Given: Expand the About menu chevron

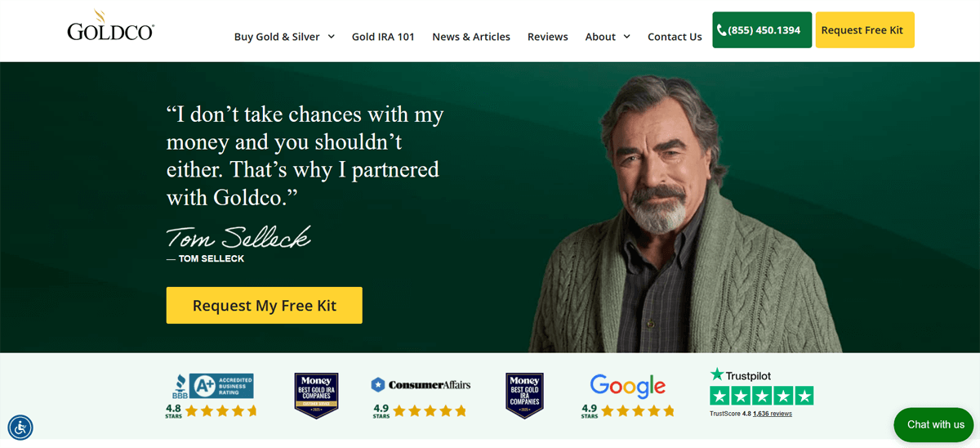Looking at the screenshot, I should click(626, 36).
